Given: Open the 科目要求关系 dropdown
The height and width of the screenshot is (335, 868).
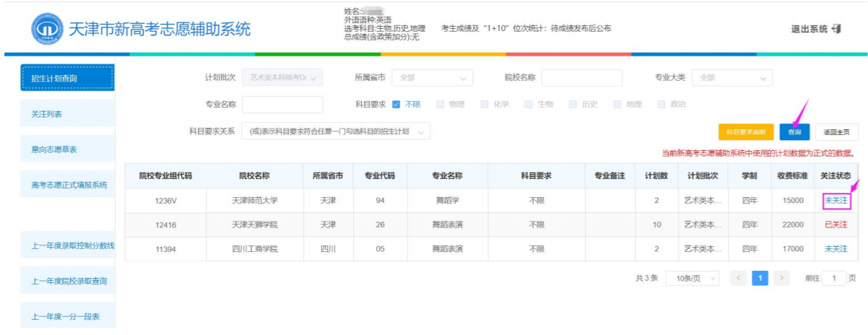Looking at the screenshot, I should (337, 131).
